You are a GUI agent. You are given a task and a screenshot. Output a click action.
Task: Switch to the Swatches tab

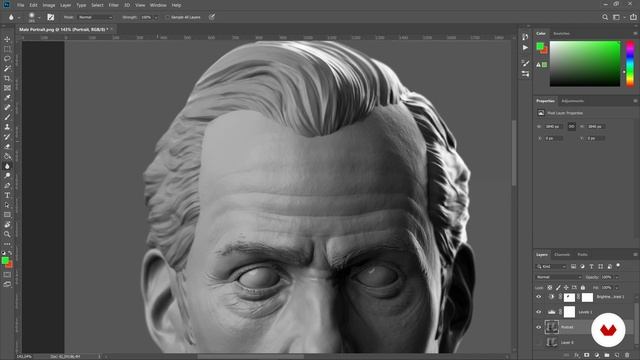(x=561, y=33)
